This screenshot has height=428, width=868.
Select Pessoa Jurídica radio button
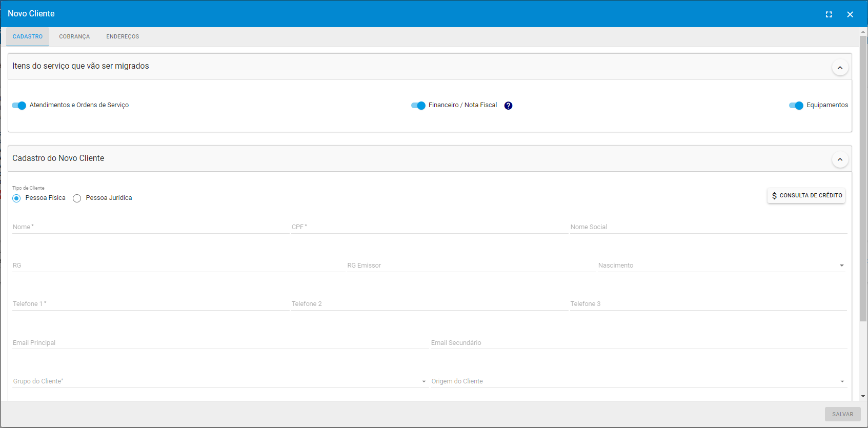[x=77, y=198]
